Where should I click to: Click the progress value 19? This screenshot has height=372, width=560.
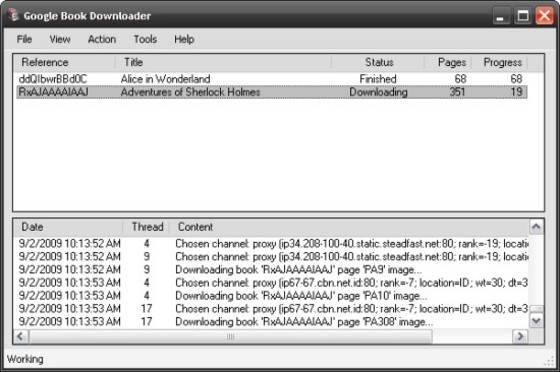tap(516, 92)
